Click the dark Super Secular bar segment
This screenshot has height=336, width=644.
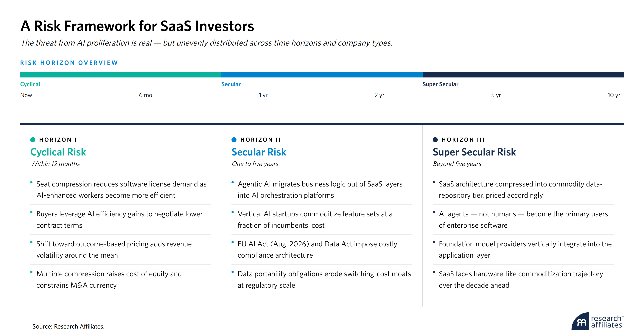coord(523,75)
